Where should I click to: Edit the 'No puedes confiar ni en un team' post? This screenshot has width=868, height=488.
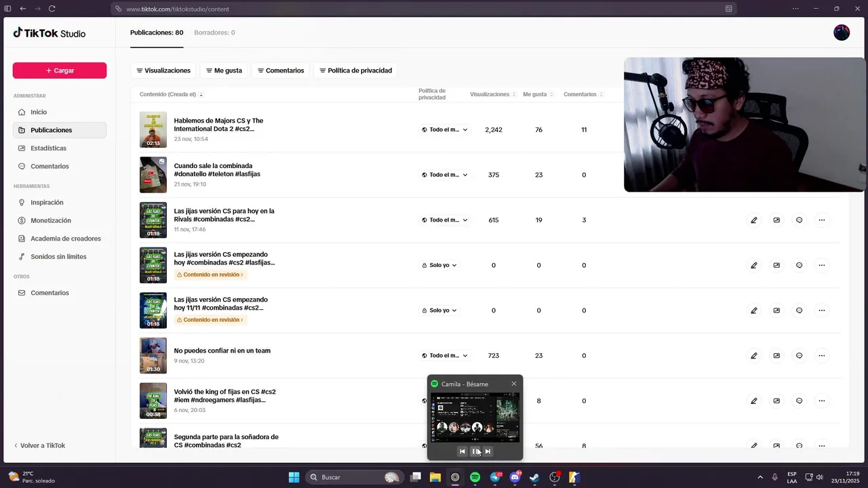click(753, 356)
